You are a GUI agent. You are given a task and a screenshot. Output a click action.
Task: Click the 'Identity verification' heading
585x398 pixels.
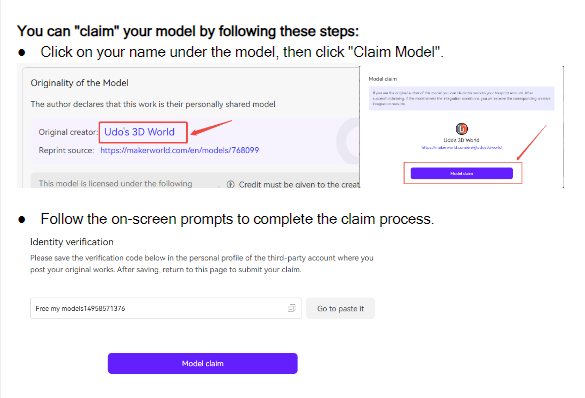click(72, 242)
